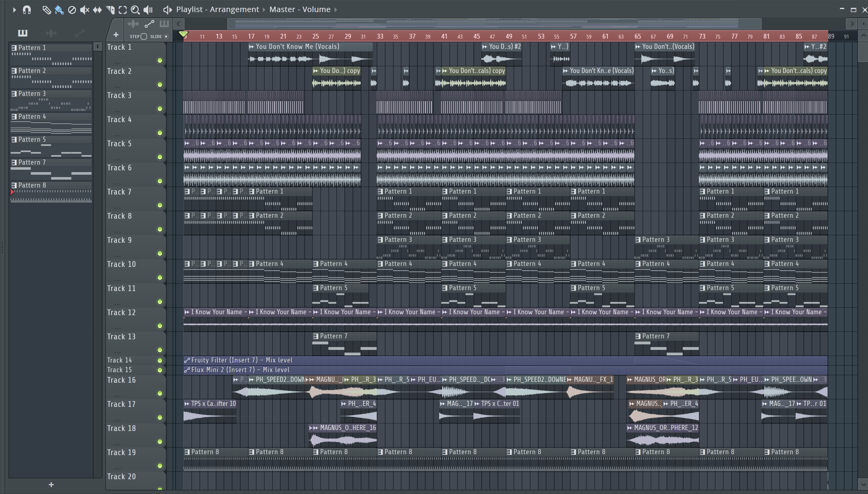
Task: Select the Mute tool
Action: click(84, 10)
